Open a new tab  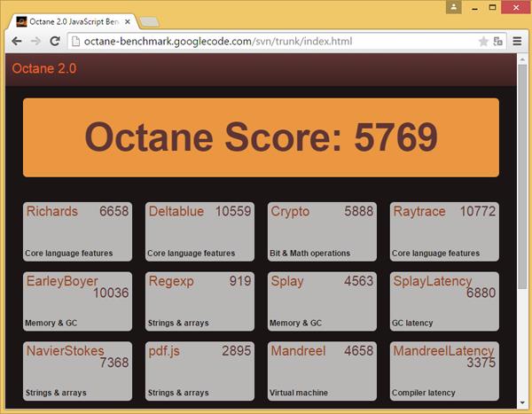pos(149,22)
